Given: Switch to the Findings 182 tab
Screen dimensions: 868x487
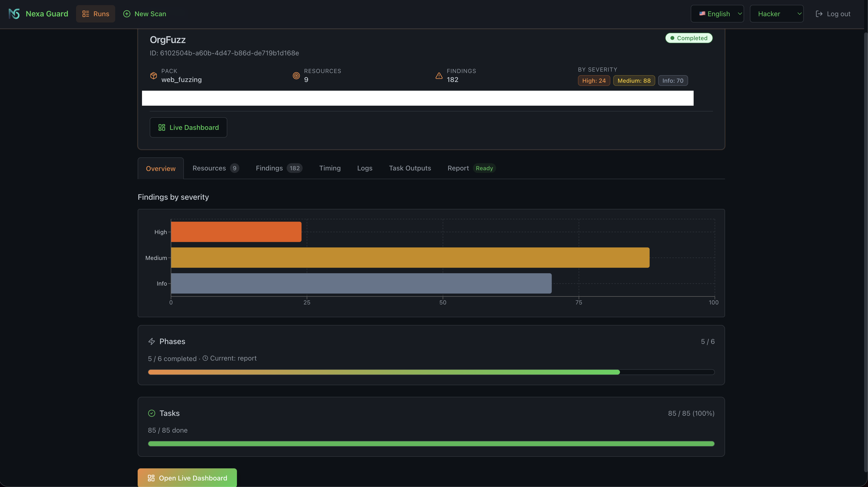Looking at the screenshot, I should 279,168.
